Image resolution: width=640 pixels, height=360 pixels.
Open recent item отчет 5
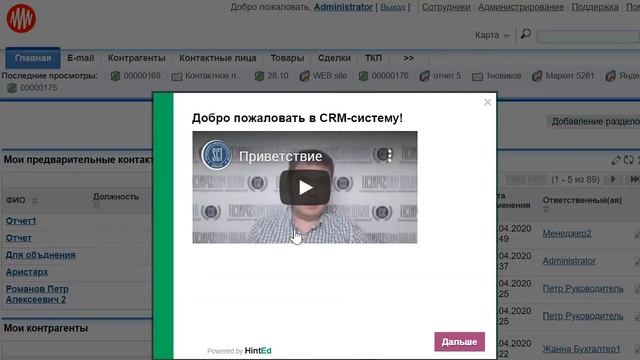pos(447,76)
